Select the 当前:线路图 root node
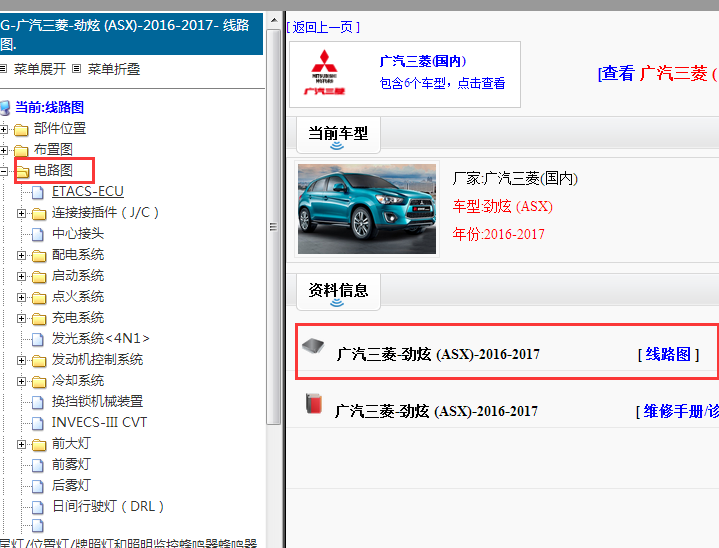The height and width of the screenshot is (548, 719). [50, 108]
